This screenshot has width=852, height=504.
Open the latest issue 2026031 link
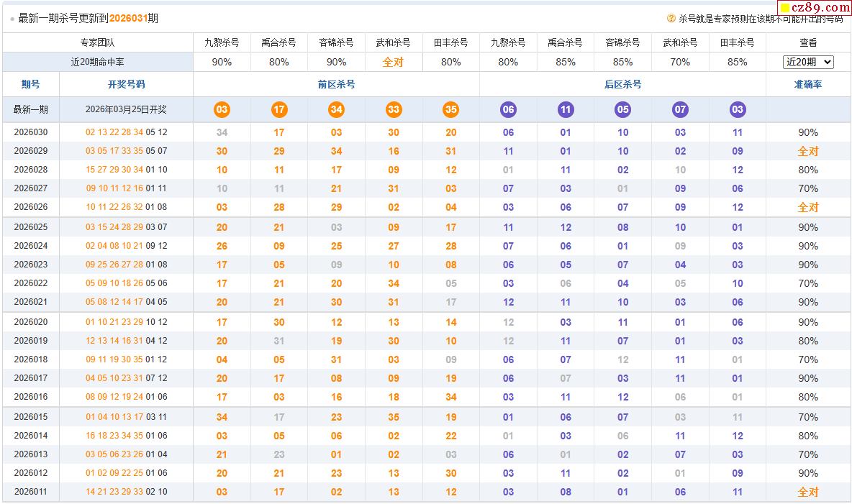128,18
